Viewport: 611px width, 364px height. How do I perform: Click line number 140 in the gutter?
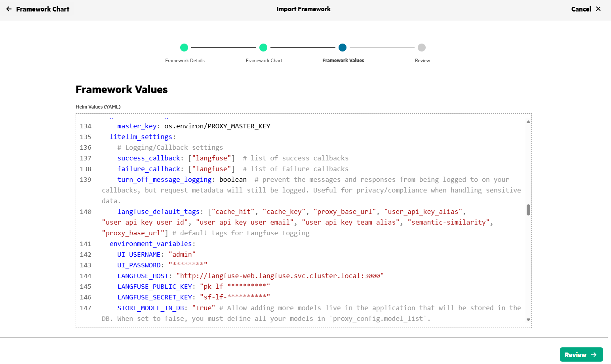pyautogui.click(x=86, y=212)
